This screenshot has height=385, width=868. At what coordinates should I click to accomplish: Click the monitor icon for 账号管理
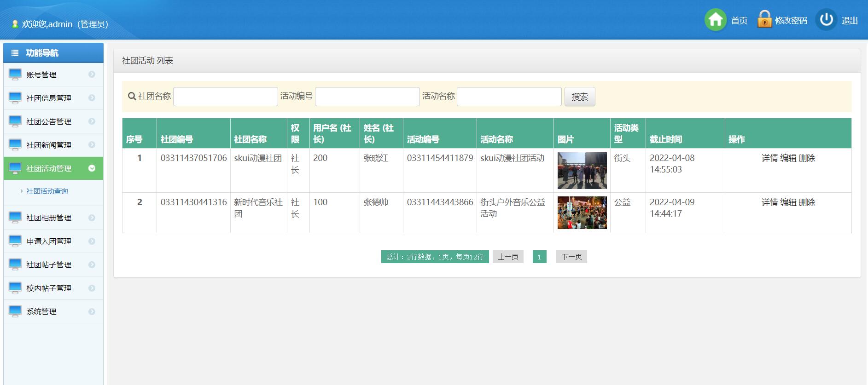pyautogui.click(x=15, y=74)
